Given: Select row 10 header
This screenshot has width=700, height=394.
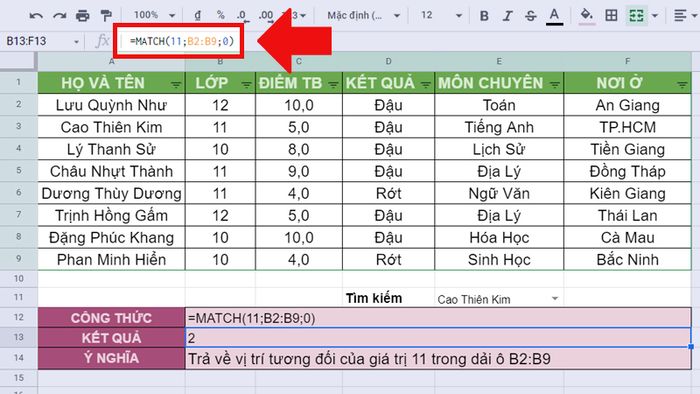Looking at the screenshot, I should 18,278.
